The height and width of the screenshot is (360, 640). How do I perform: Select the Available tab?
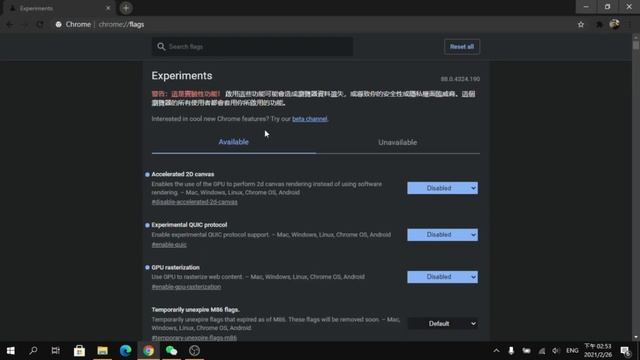233,142
